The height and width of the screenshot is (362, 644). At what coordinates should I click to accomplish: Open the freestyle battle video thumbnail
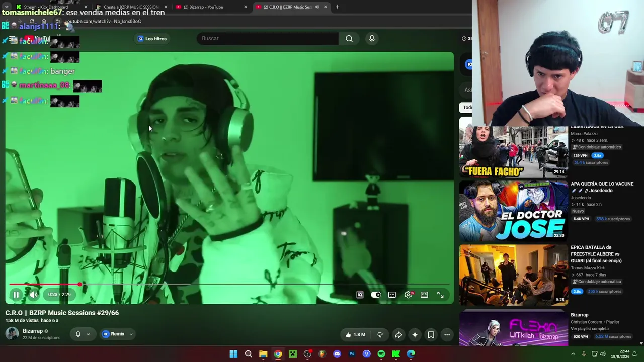coord(513,275)
